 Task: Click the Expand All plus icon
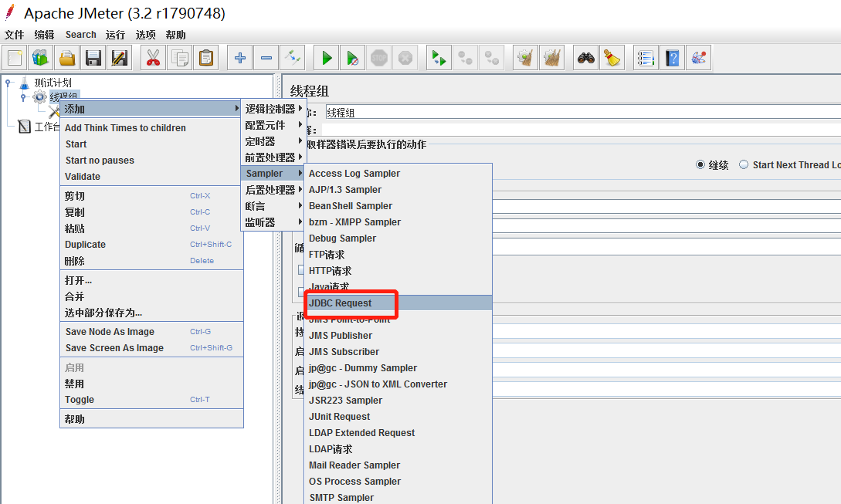[239, 58]
